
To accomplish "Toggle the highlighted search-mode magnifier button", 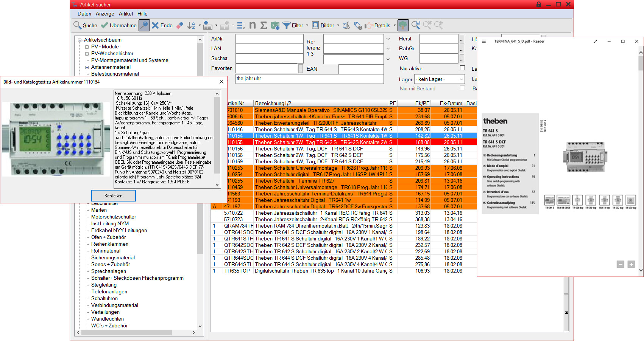I will coord(144,25).
